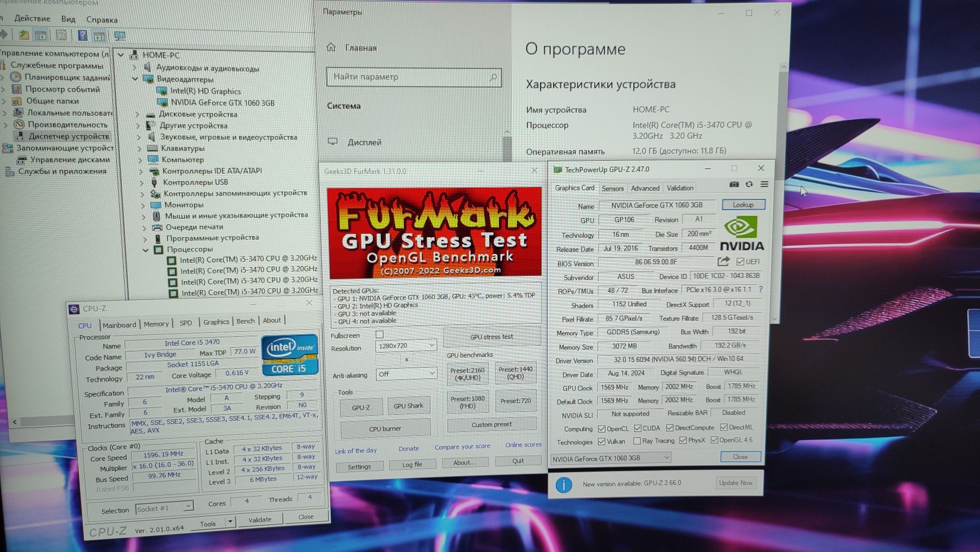The image size is (980, 552).
Task: Click the Lookup button in GPU-Z
Action: pyautogui.click(x=743, y=205)
